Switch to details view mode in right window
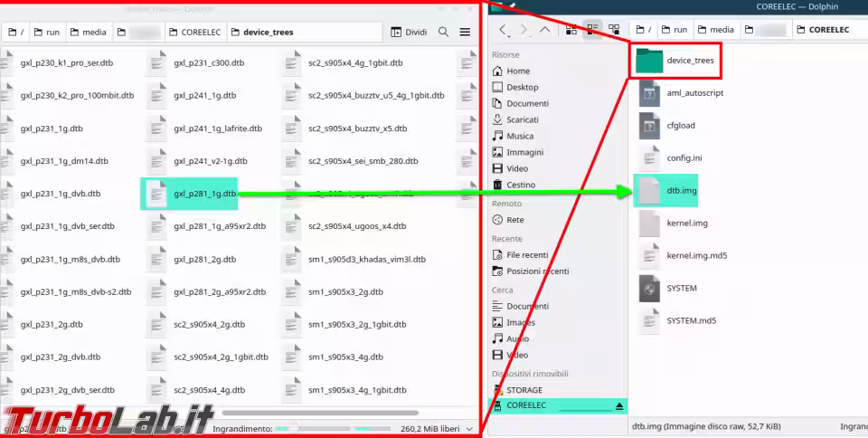 (x=613, y=30)
